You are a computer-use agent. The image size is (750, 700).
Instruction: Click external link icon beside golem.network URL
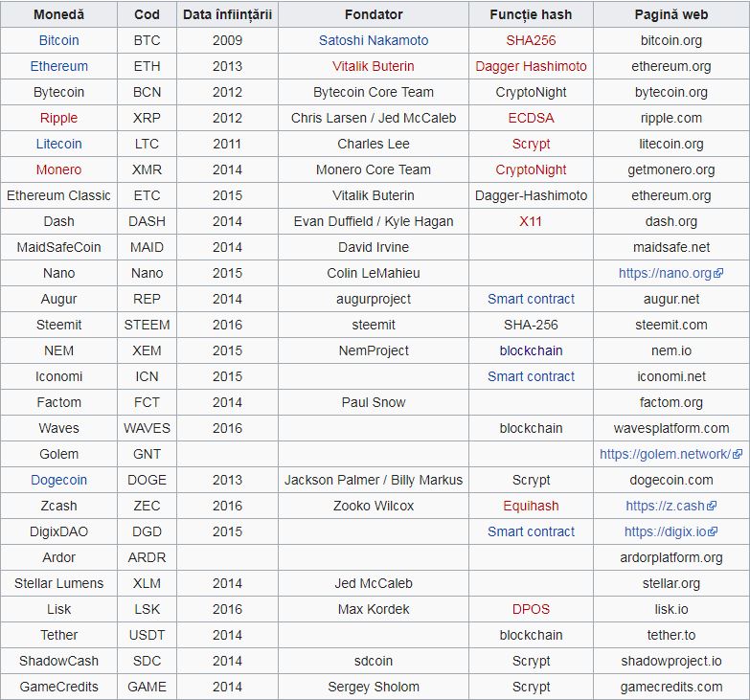point(737,455)
